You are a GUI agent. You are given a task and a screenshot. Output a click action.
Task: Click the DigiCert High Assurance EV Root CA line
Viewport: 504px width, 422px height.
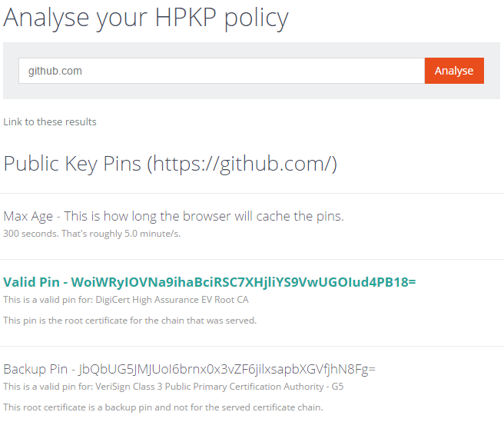126,300
